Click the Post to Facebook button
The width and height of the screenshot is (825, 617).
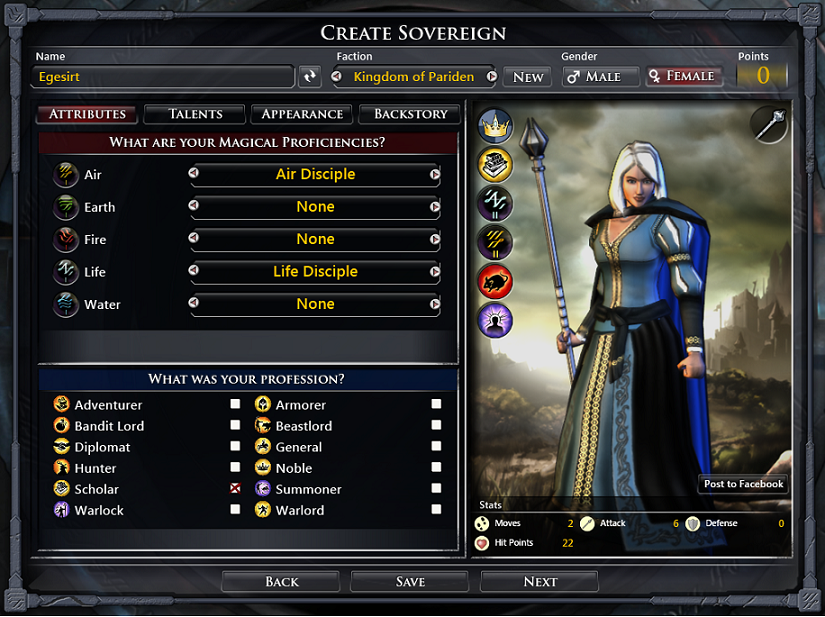click(743, 484)
